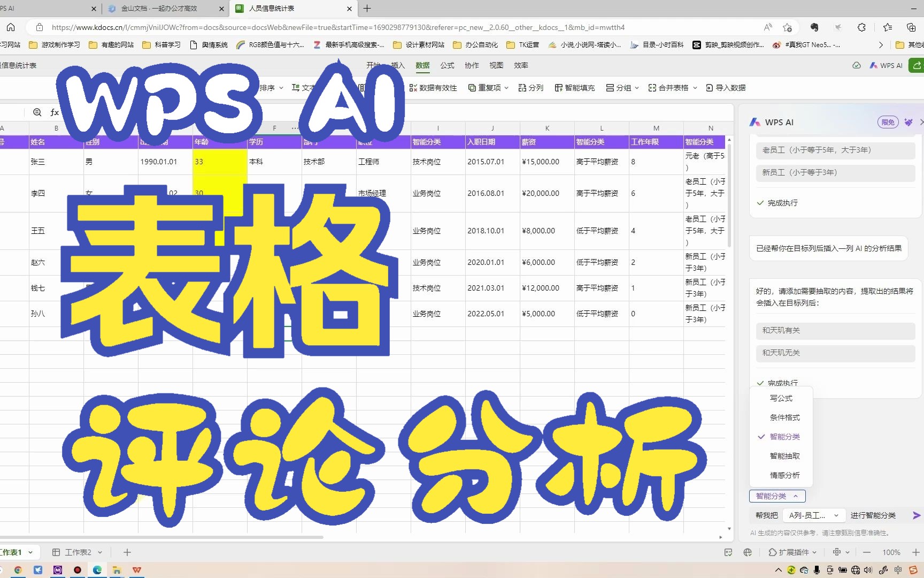The image size is (924, 578).
Task: Open Evernote extension icon in browser toolbar
Action: coord(814,27)
